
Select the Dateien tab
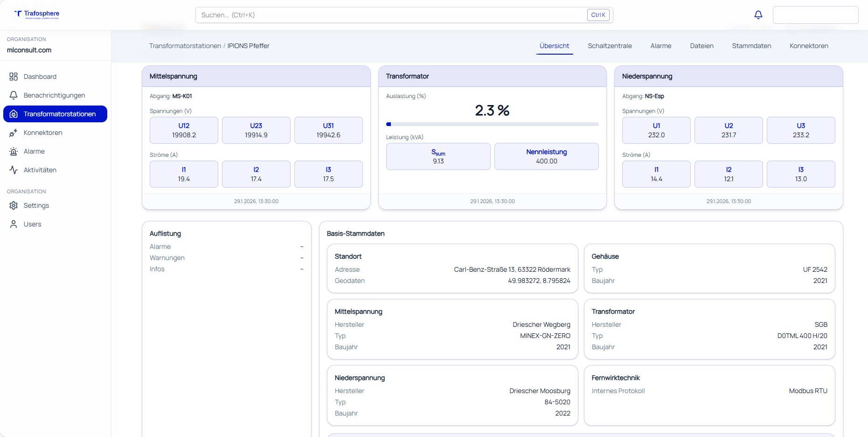click(701, 46)
